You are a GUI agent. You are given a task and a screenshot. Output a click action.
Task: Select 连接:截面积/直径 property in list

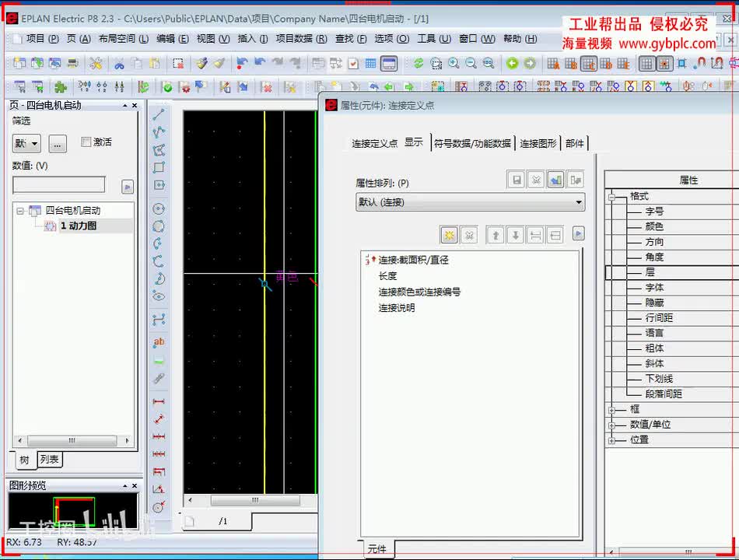click(413, 260)
